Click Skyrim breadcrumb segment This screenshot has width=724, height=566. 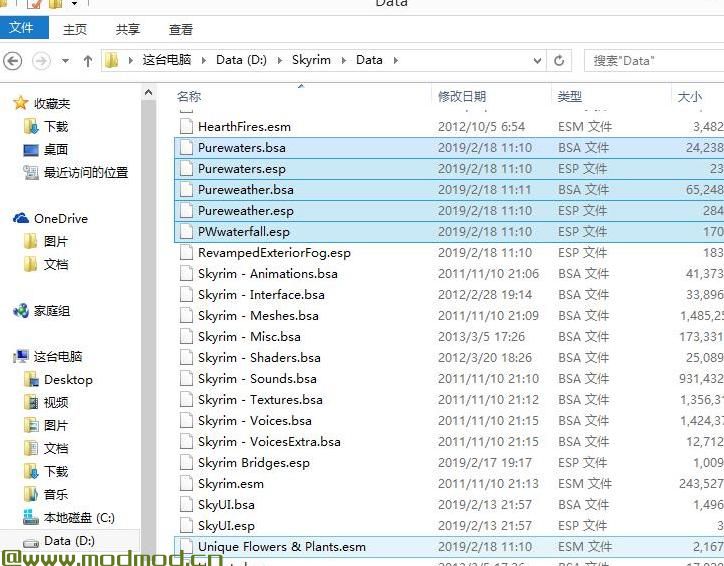[x=311, y=60]
